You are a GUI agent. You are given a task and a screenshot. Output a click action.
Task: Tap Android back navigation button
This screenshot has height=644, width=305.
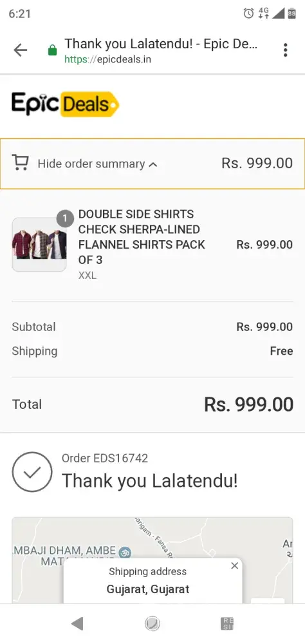pos(77,624)
